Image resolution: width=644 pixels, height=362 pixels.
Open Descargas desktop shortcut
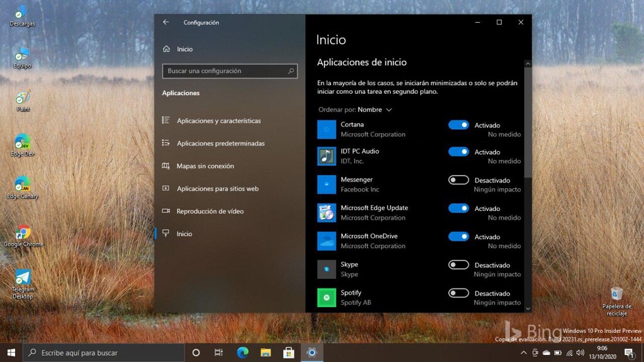click(22, 16)
